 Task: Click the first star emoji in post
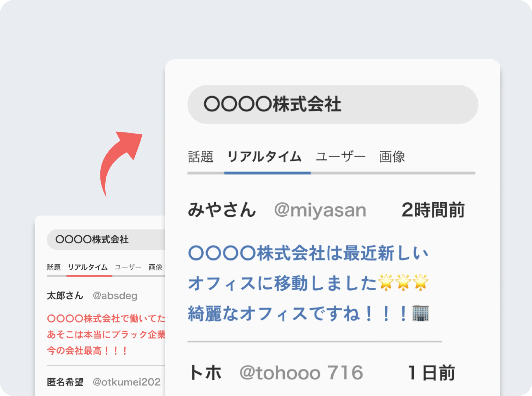pos(386,283)
